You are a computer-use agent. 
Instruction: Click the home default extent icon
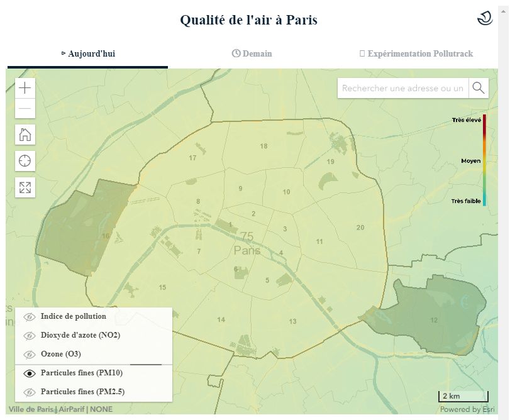(25, 134)
